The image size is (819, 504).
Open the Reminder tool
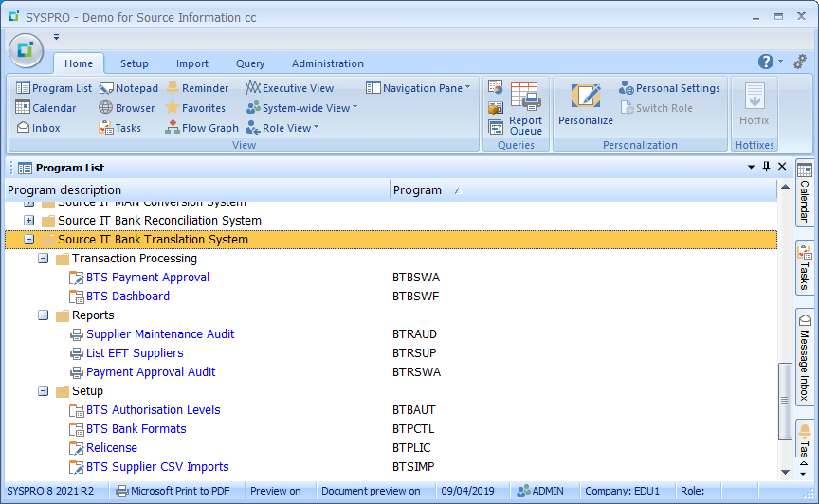196,88
